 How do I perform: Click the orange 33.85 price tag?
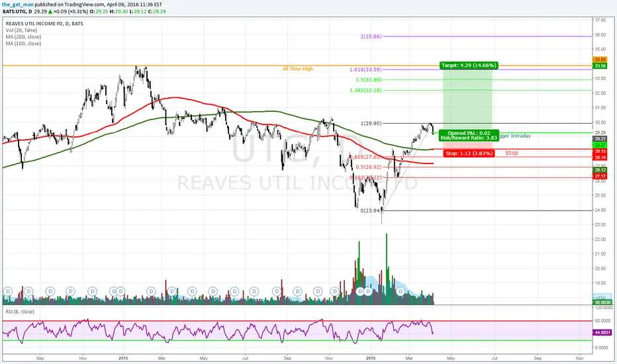coord(600,60)
